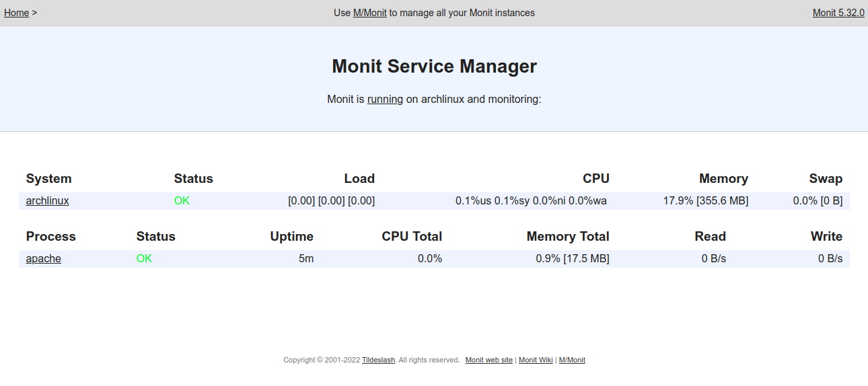
Task: Click the apache Read 0 B/s cell
Action: coord(714,258)
